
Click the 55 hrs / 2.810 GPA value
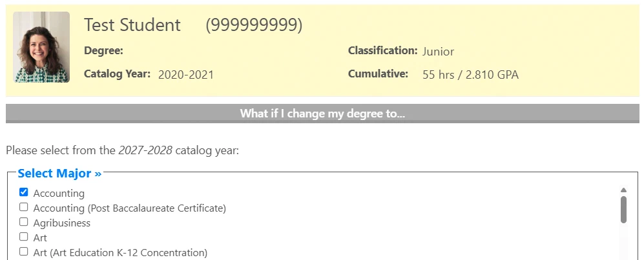pos(470,75)
